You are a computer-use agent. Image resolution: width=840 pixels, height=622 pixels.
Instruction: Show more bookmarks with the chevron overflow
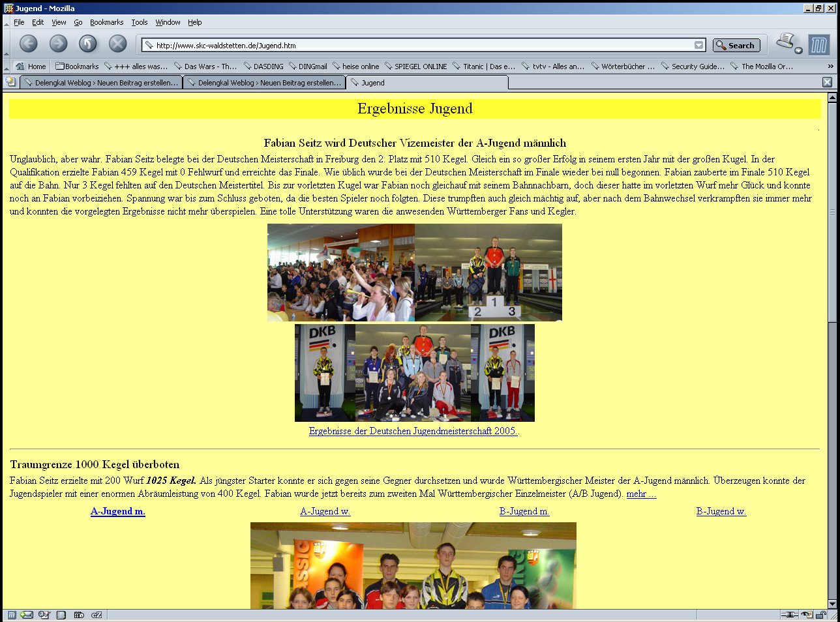coord(830,67)
